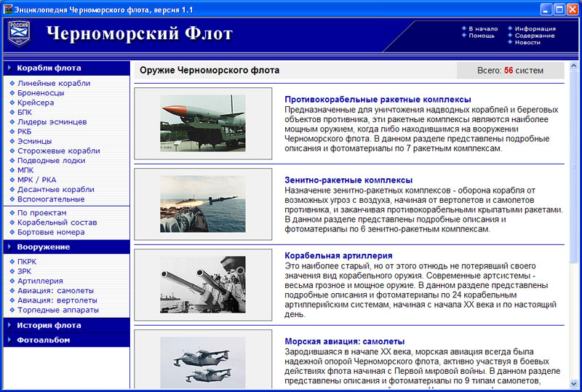The height and width of the screenshot is (392, 582).
Task: Expand the История флота section
Action: [x=49, y=325]
